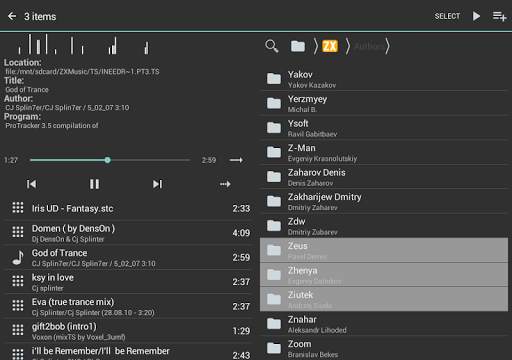The height and width of the screenshot is (360, 512).
Task: Open the root folder breadcrumb icon
Action: tap(298, 46)
